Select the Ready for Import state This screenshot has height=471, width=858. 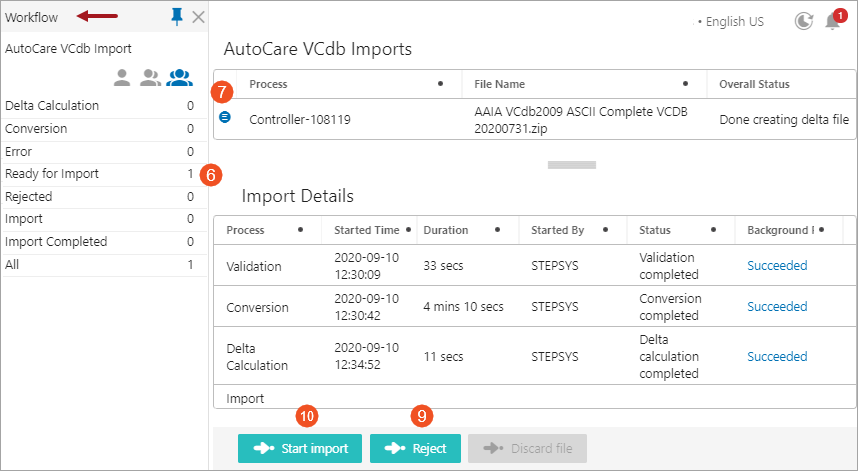(104, 174)
